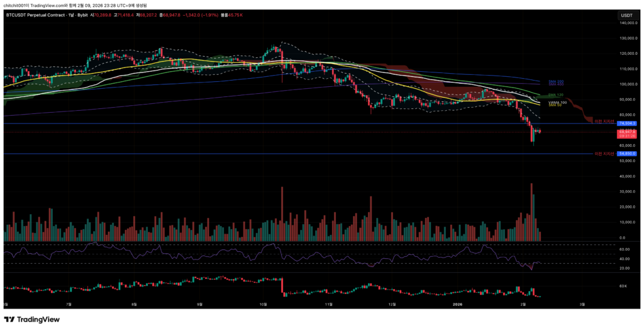Viewport: 644px width, 330px height.
Task: Click the yellow SMA 50 label
Action: (x=555, y=105)
